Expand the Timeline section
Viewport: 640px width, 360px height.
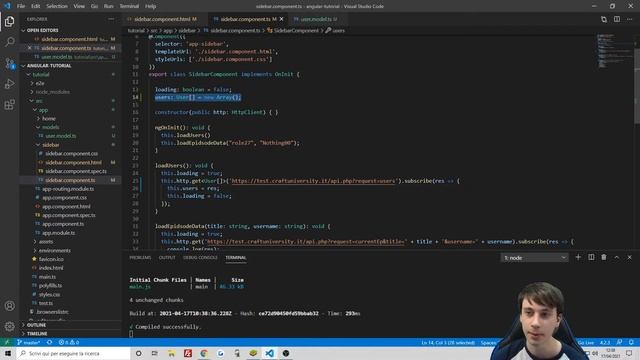37,334
